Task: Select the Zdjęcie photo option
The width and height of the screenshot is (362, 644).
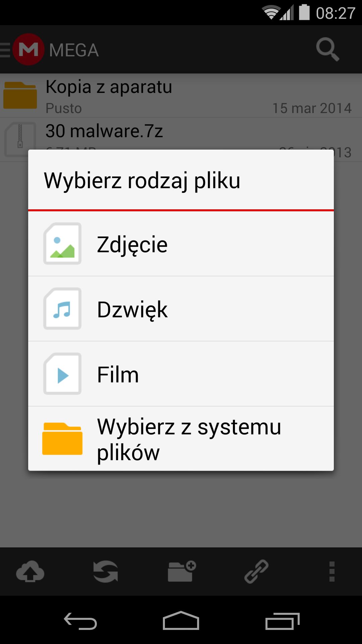Action: coord(181,244)
